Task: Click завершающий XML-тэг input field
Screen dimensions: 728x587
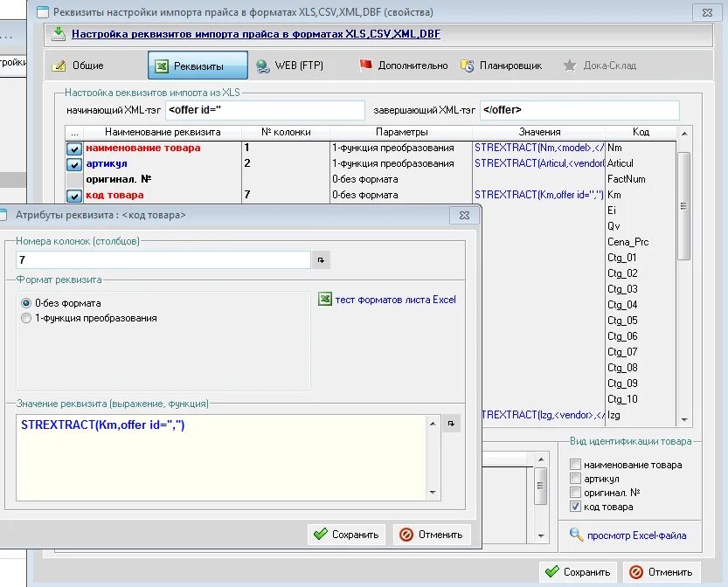Action: (579, 110)
